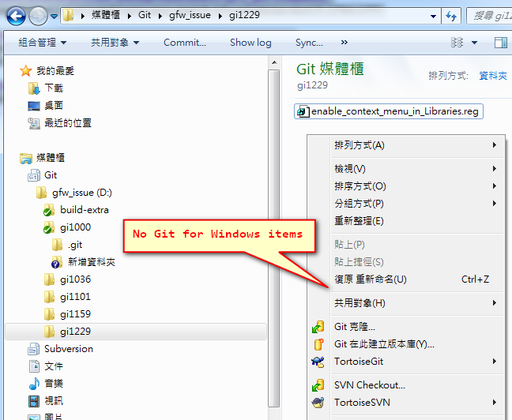
Task: Select the gi1000 folder in tree
Action: [75, 227]
